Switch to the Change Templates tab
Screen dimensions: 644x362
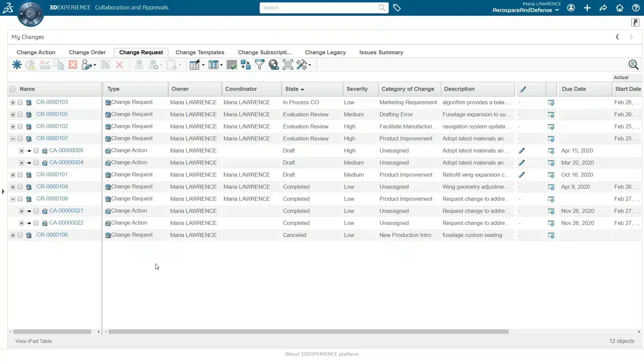pyautogui.click(x=200, y=52)
